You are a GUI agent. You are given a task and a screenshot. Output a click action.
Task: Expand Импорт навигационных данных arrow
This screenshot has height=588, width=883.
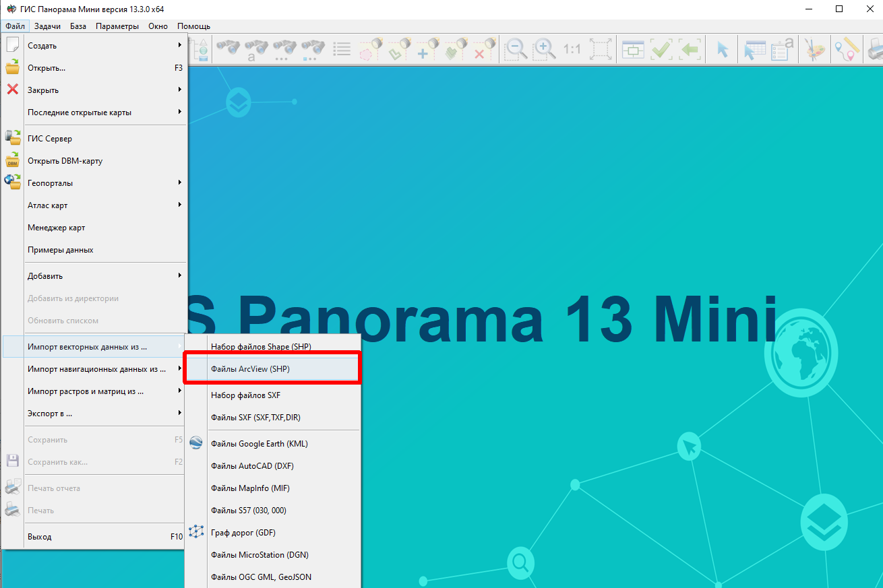click(179, 368)
